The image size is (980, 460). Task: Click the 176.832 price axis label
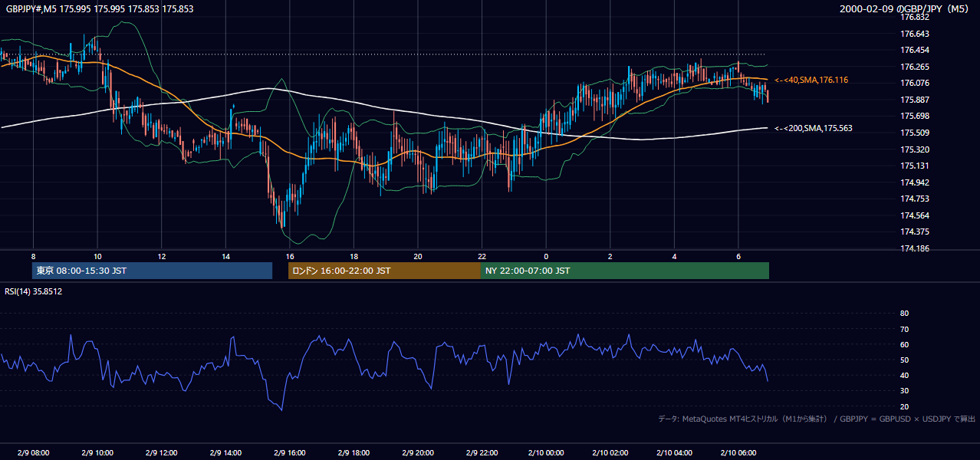915,17
